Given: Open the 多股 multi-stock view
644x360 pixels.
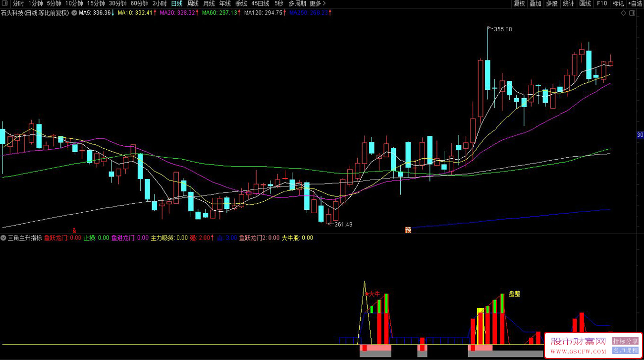Looking at the screenshot, I should click(x=552, y=3).
